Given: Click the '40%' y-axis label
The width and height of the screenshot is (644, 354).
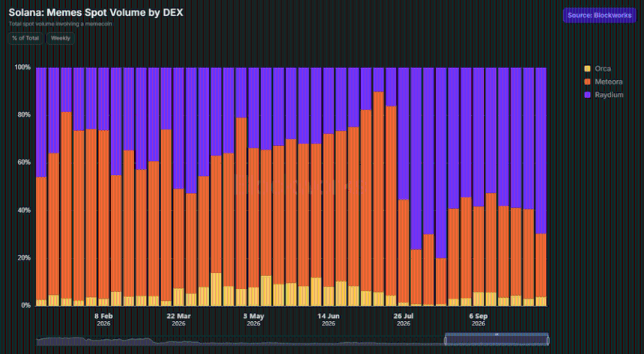Looking at the screenshot, I should (x=24, y=210).
